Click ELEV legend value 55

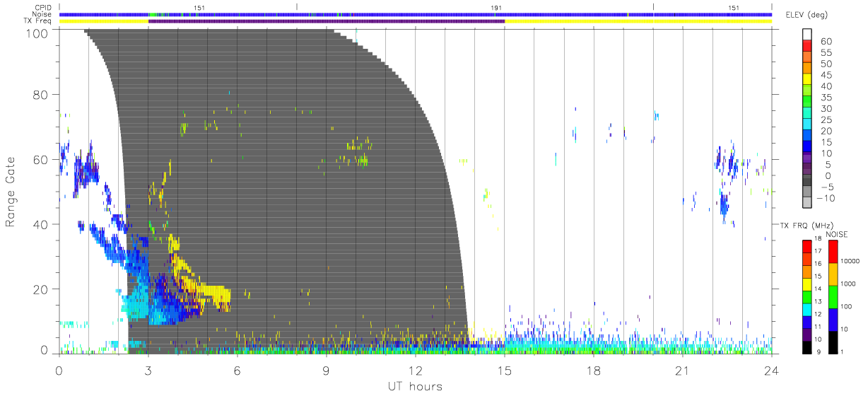[826, 53]
